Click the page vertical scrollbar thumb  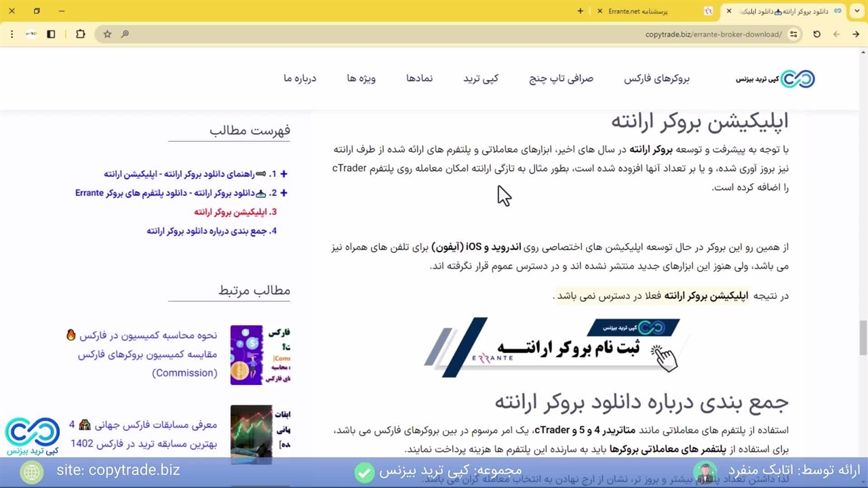(863, 337)
